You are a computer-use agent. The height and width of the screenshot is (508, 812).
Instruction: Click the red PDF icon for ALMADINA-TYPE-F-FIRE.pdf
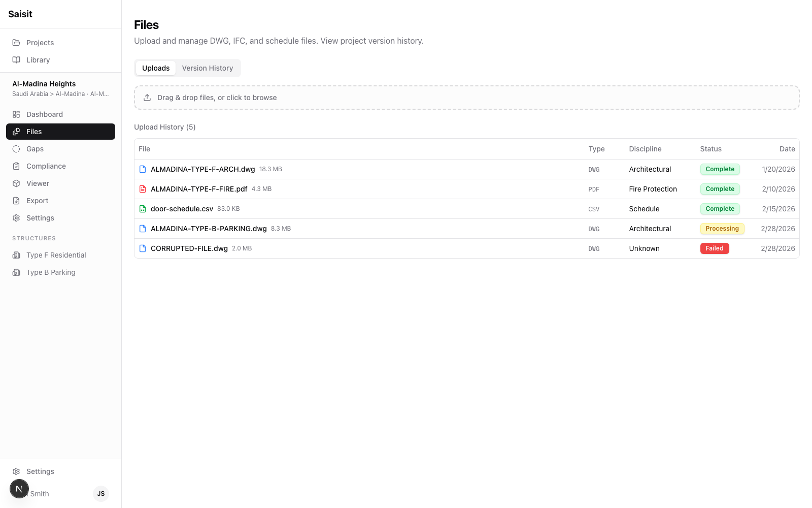coord(143,189)
